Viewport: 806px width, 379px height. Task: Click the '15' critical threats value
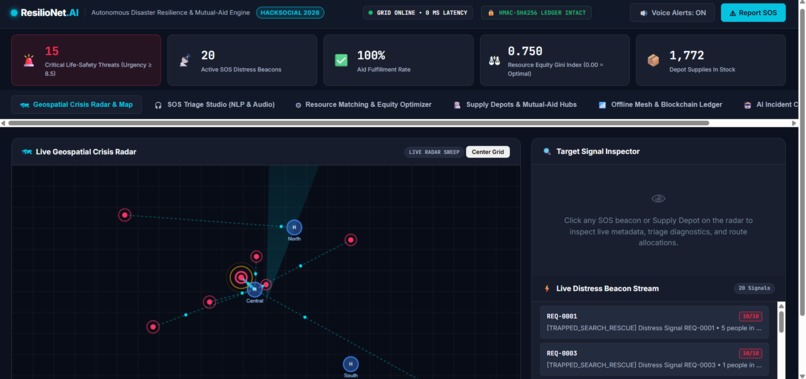tap(51, 51)
